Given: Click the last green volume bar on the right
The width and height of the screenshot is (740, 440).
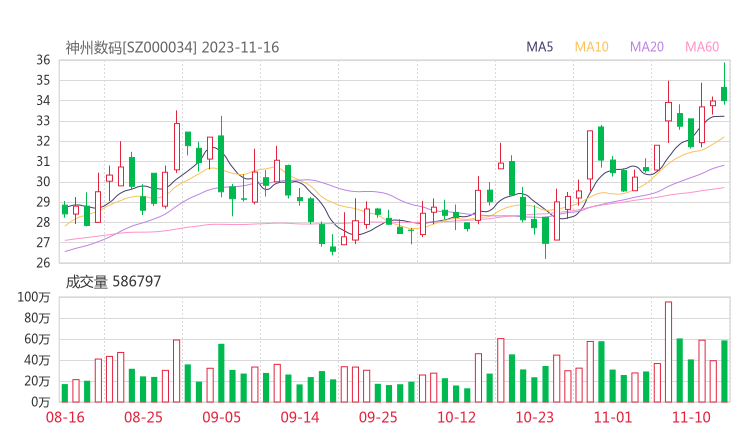Looking at the screenshot, I should pos(724,371).
